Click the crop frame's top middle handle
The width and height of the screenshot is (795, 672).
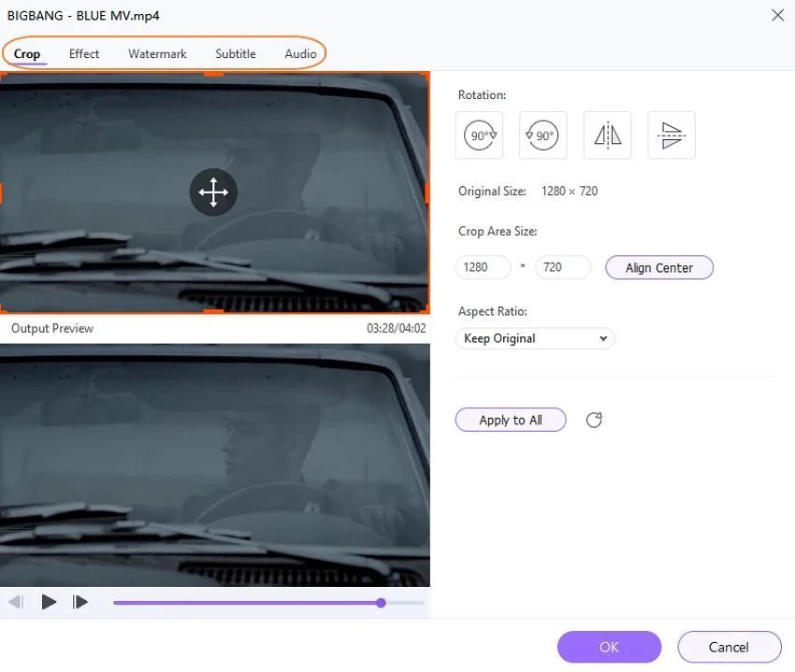(213, 74)
